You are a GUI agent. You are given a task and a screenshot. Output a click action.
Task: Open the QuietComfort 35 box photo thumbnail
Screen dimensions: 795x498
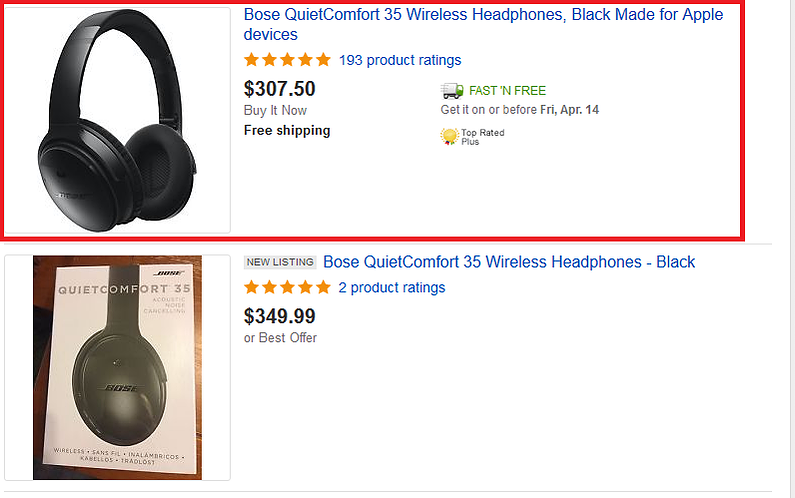point(117,368)
